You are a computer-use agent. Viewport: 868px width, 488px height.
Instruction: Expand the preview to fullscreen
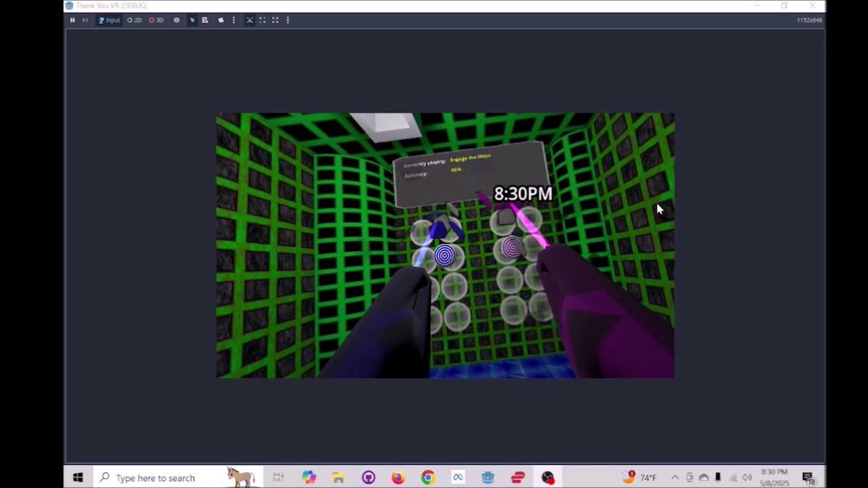262,20
